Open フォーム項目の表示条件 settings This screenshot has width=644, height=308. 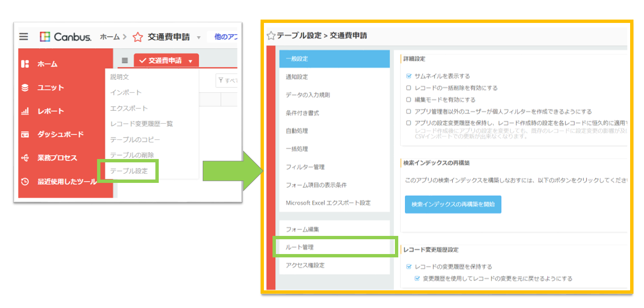(335, 185)
